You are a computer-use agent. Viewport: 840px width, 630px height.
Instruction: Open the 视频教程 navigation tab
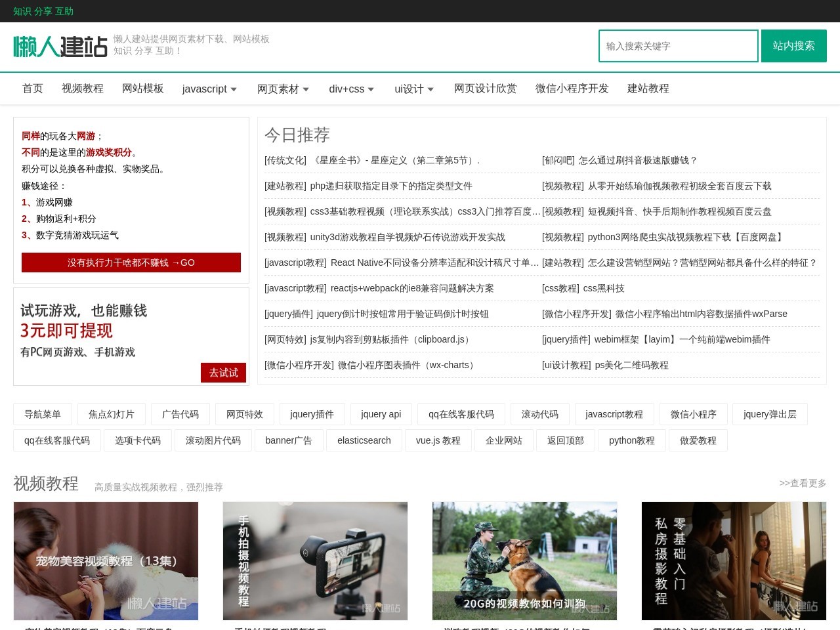click(82, 89)
